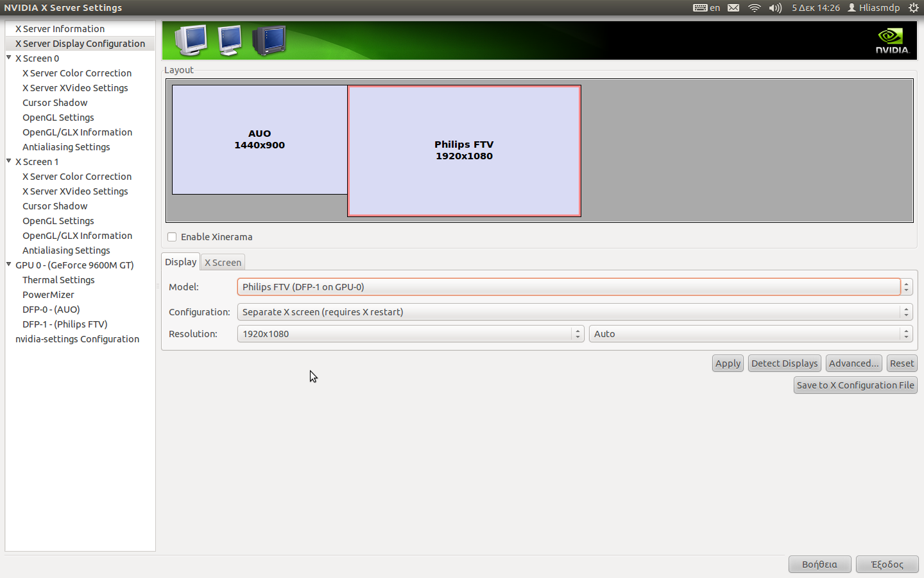
Task: Open Advanced... options
Action: 854,363
